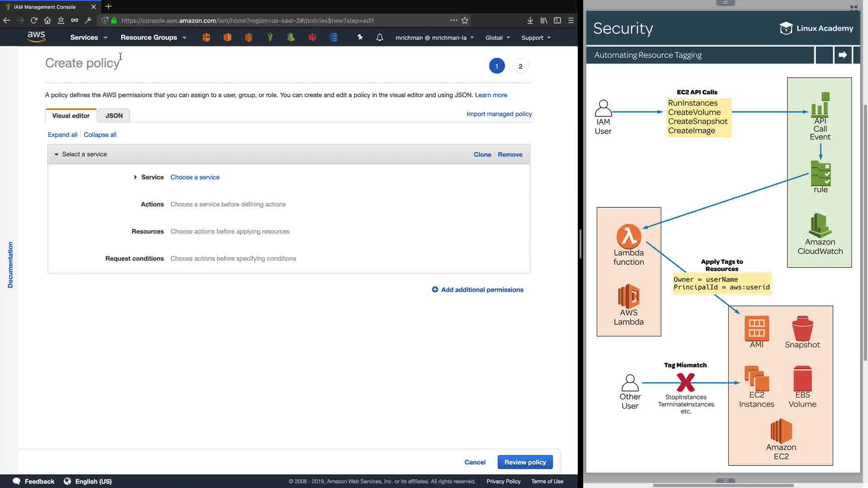Go to step 2 circle indicator

pos(520,66)
